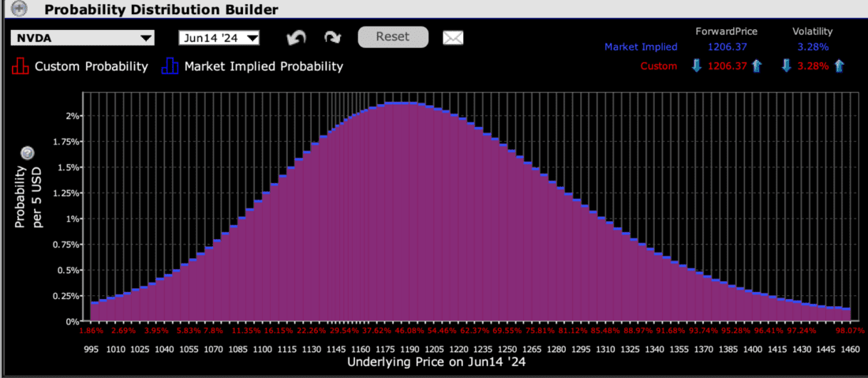Click the histogram bar above price 1310
The image size is (868, 378).
[x=609, y=271]
